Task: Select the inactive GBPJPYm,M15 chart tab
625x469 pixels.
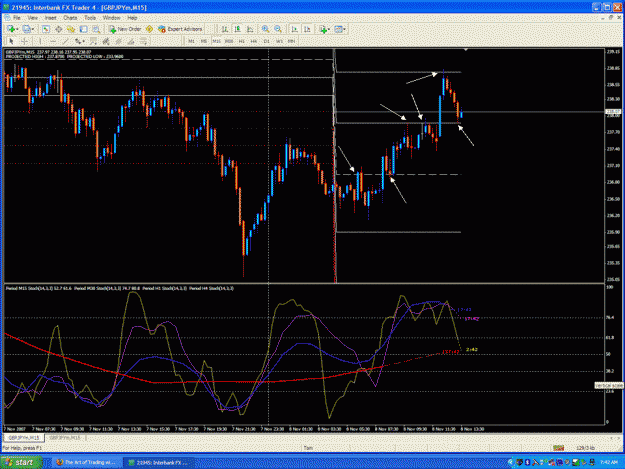Action: (65, 438)
